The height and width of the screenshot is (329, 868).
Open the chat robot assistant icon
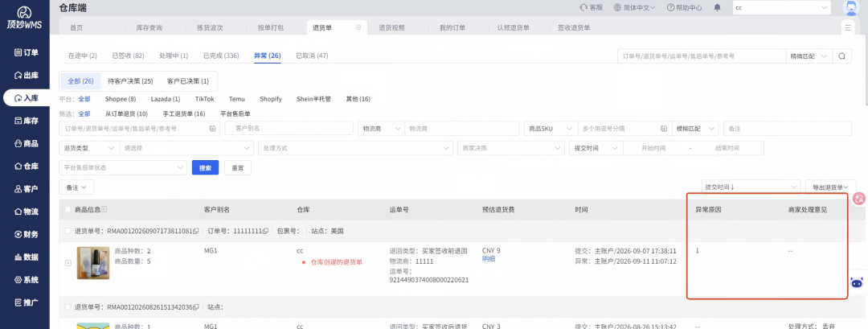click(857, 282)
